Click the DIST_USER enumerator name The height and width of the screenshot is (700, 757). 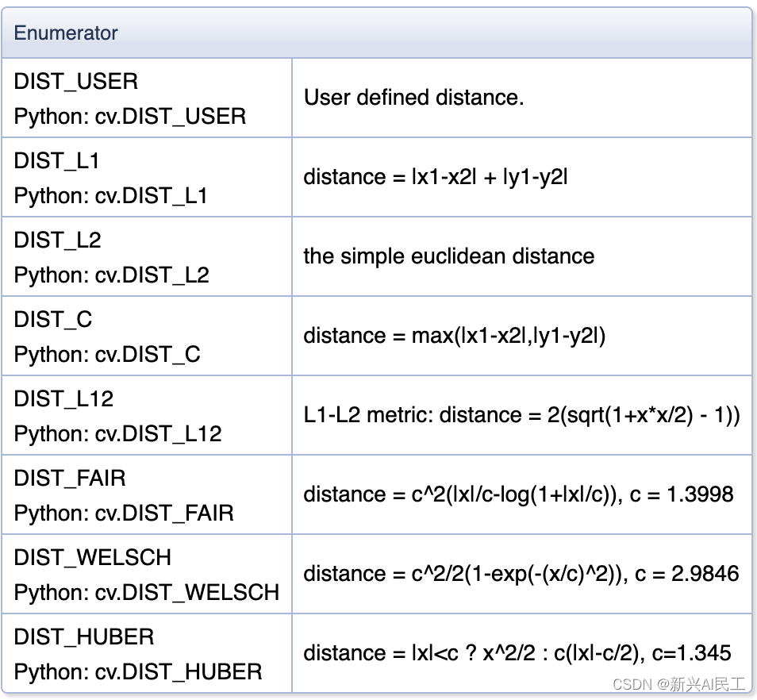75,81
